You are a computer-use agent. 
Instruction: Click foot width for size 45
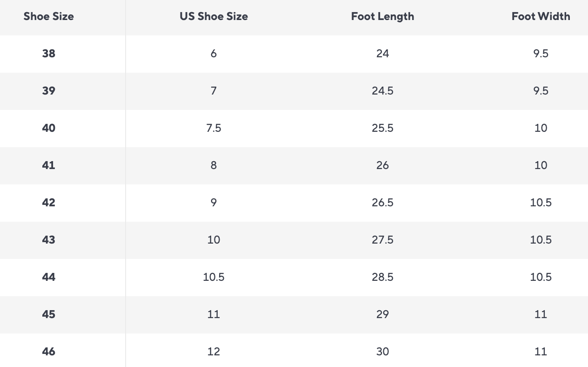coord(541,314)
